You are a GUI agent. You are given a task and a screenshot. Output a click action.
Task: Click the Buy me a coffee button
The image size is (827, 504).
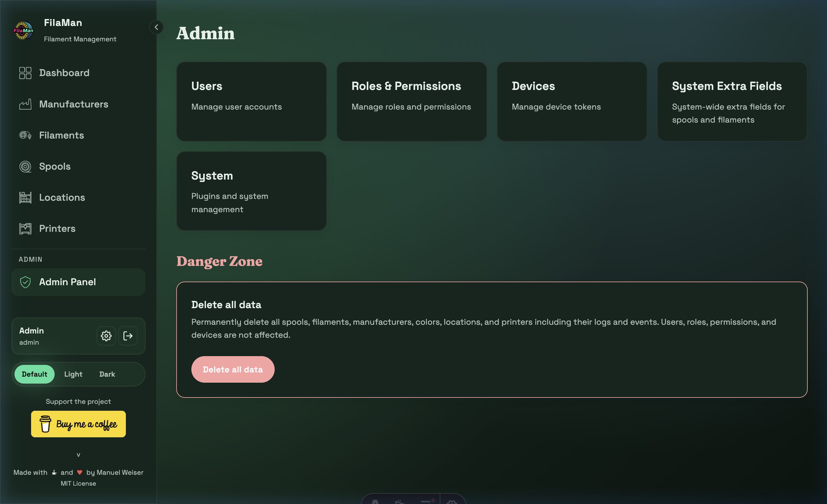[x=78, y=424]
